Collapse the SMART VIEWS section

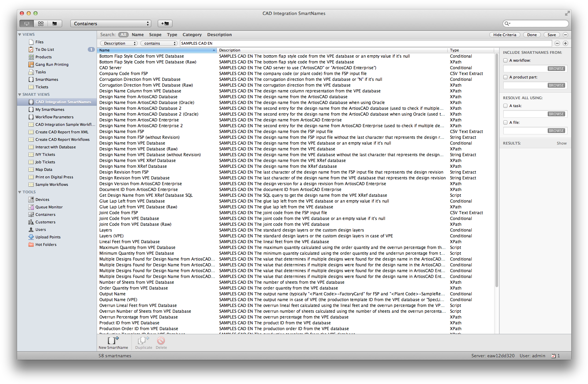(20, 94)
